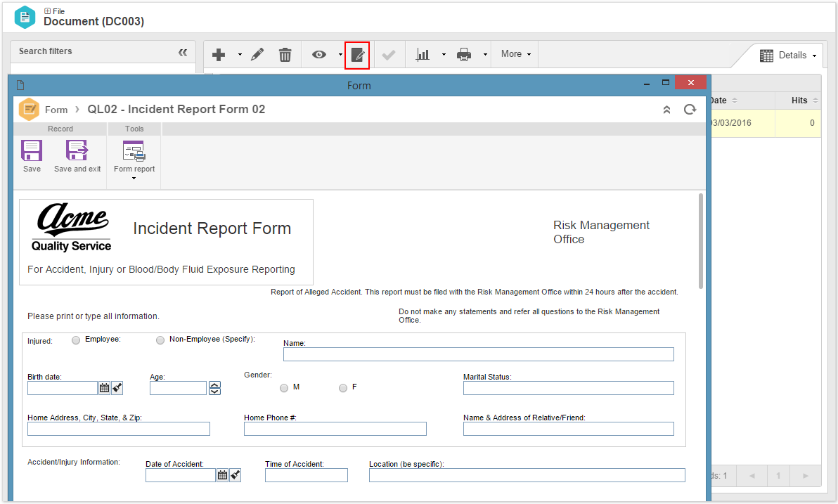Click the add (plus) toolbar icon
The image size is (838, 504).
(x=219, y=55)
